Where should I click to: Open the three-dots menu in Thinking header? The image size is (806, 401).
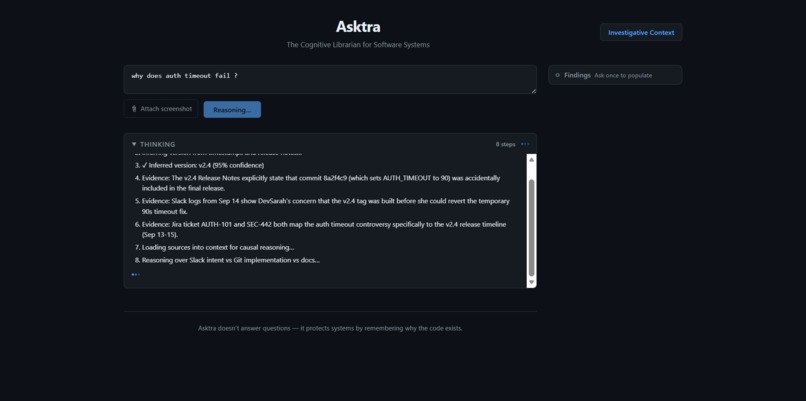click(x=525, y=144)
